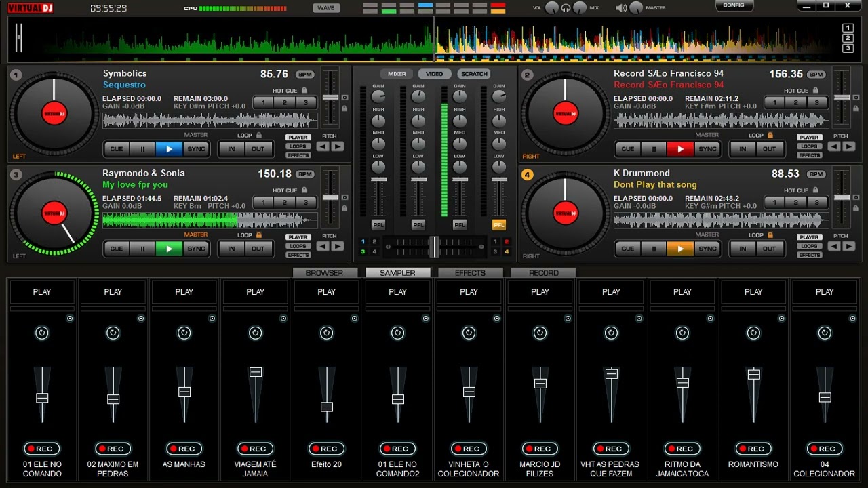Image resolution: width=868 pixels, height=488 pixels.
Task: Sync deck 1 to master
Action: coord(196,149)
